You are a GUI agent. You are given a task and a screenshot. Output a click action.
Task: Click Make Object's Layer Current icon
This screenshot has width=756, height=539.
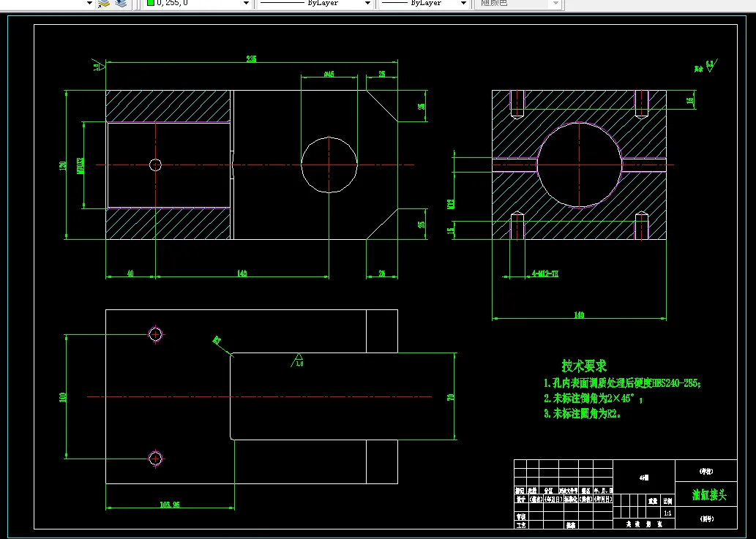[104, 4]
